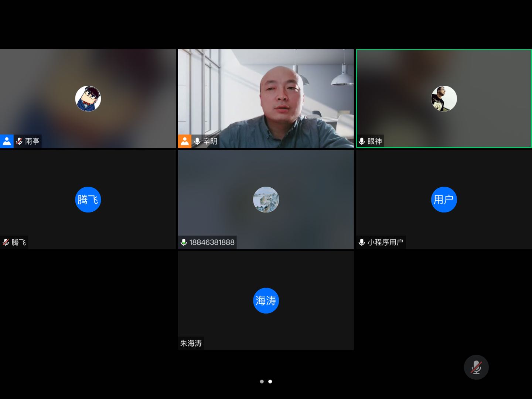Click the 朱海涛 name label
Image resolution: width=532 pixels, height=399 pixels.
(x=191, y=343)
